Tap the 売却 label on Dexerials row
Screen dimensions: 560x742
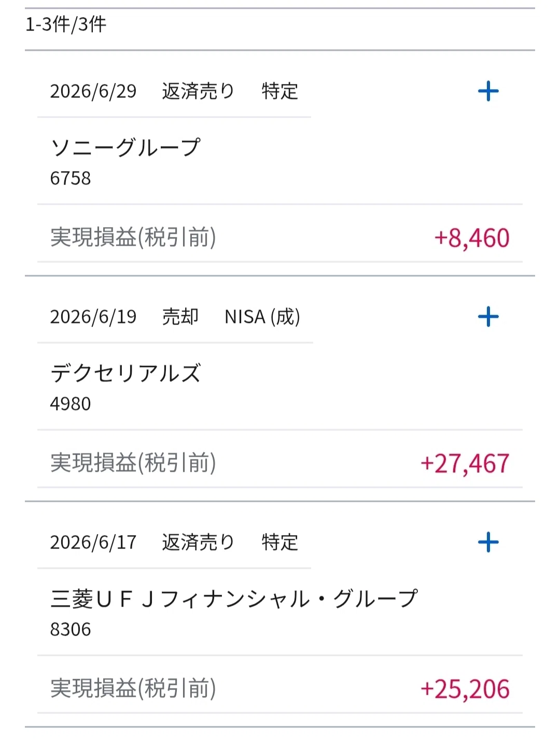(180, 317)
